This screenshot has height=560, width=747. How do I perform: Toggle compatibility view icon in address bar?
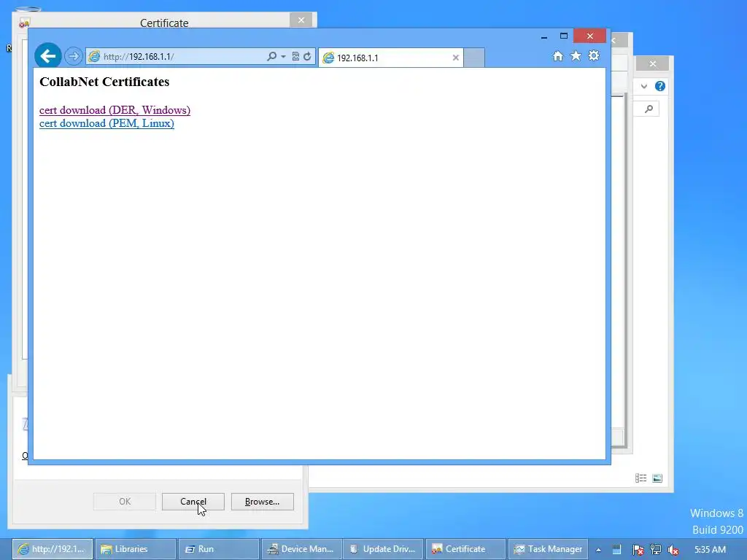[295, 56]
